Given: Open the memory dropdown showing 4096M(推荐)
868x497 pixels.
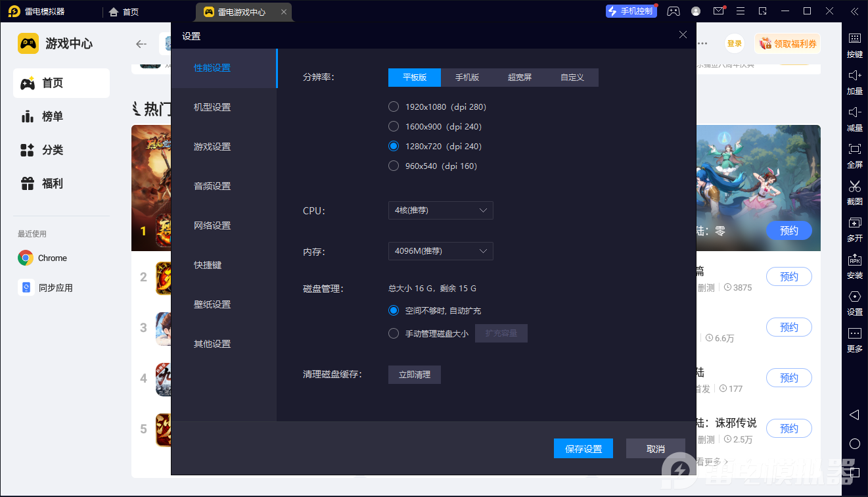Looking at the screenshot, I should [440, 251].
